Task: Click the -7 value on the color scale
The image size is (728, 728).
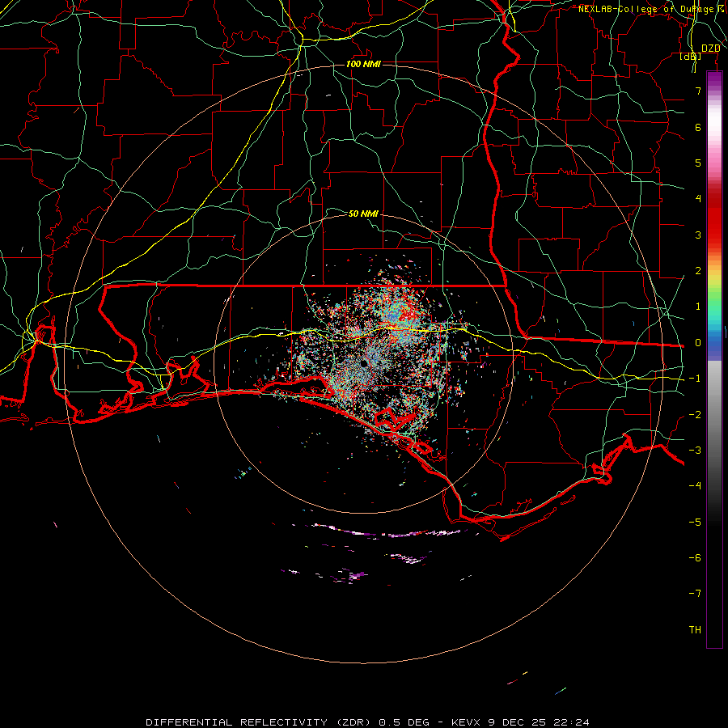Action: tap(695, 594)
